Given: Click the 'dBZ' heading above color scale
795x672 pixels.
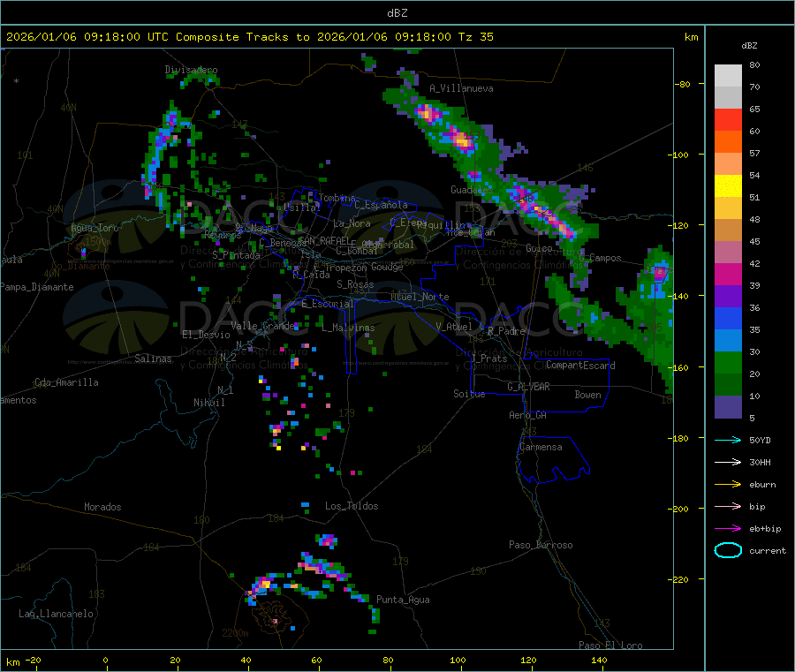Looking at the screenshot, I should pos(749,46).
